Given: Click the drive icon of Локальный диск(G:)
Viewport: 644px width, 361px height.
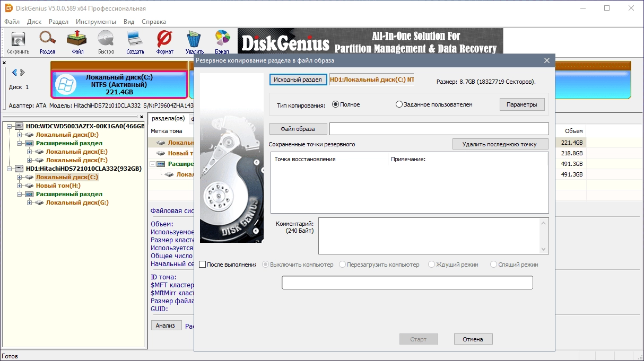Looking at the screenshot, I should [39, 202].
